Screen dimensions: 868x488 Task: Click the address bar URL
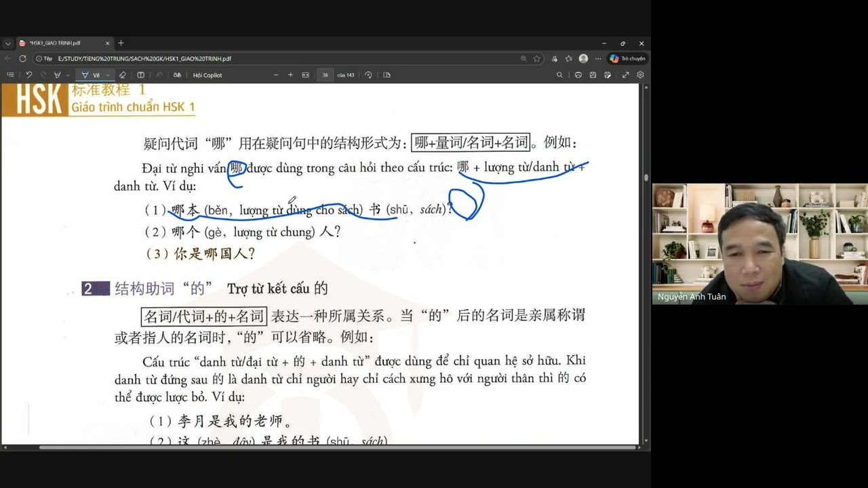[144, 59]
